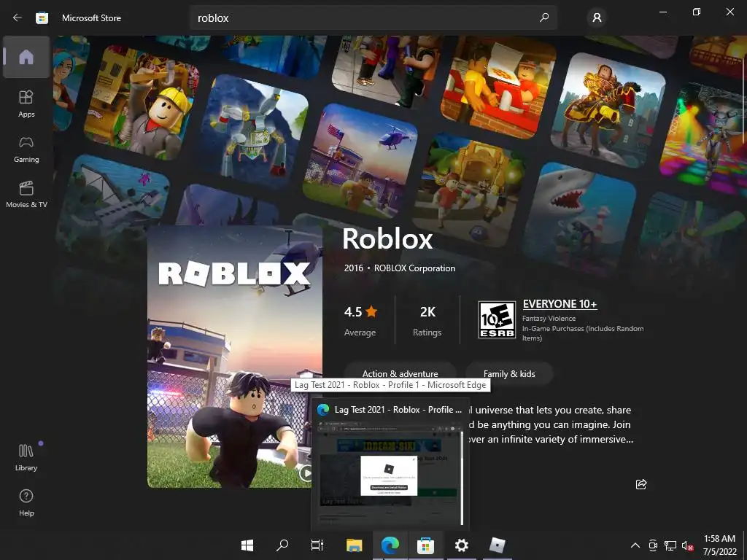747x560 pixels.
Task: Restore down the Microsoft Store window
Action: (697, 12)
